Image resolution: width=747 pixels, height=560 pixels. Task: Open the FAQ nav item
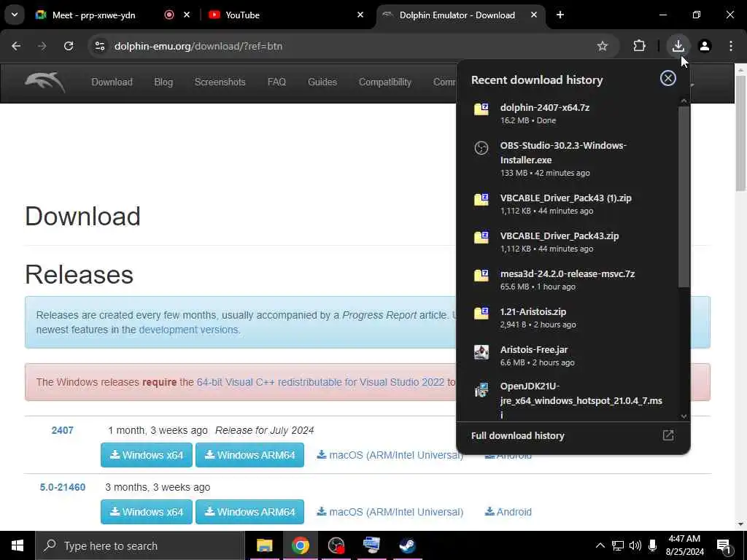click(276, 82)
